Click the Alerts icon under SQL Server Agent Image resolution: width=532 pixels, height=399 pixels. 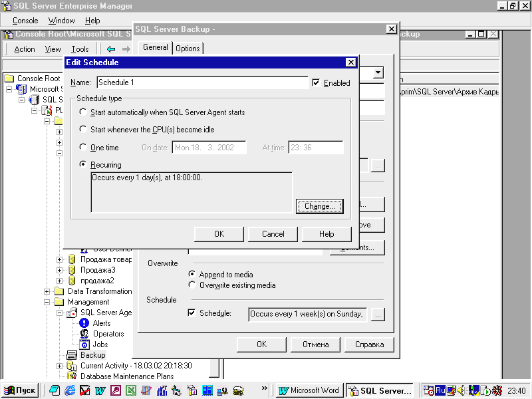pyautogui.click(x=84, y=323)
